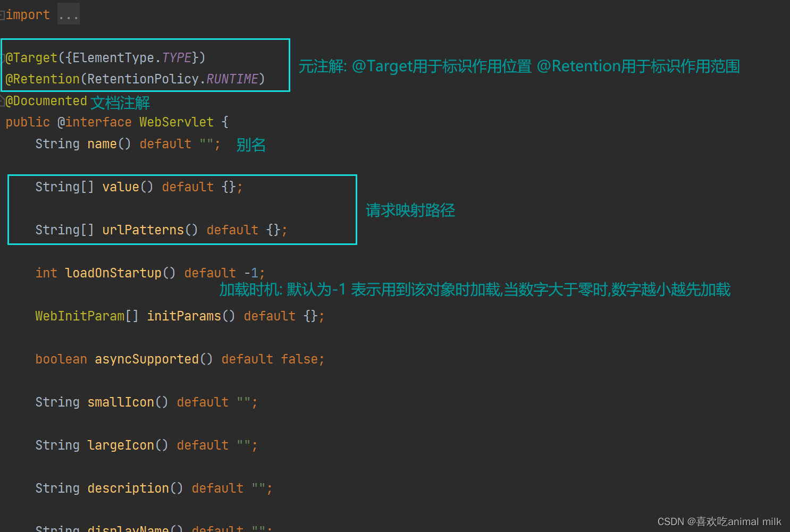
Task: Expand the collapsed import statement ellipsis
Action: click(68, 13)
